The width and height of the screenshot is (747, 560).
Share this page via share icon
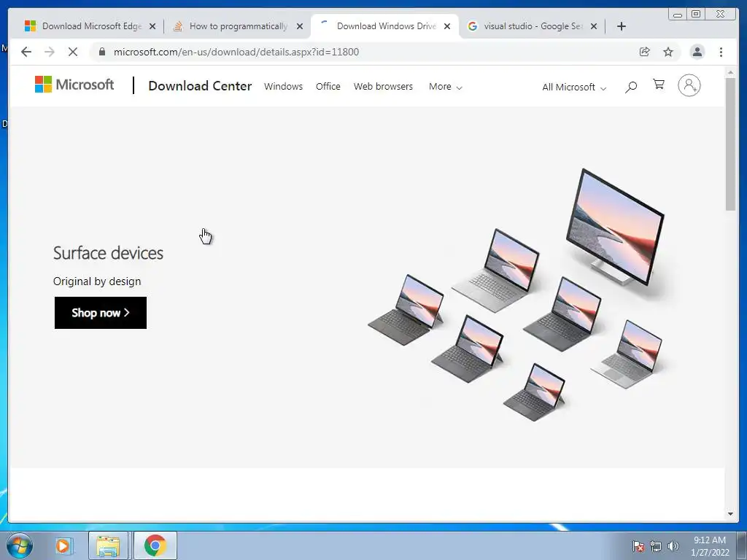click(x=645, y=52)
